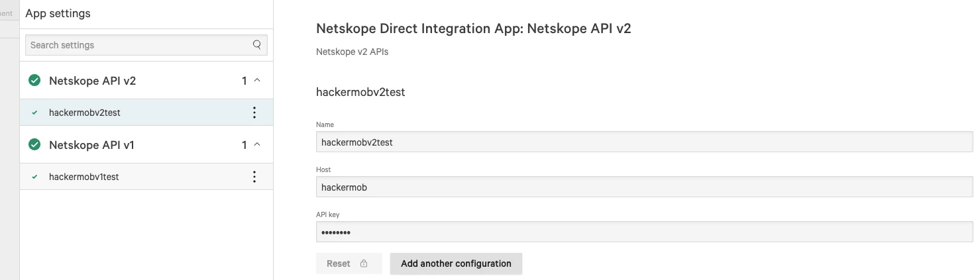This screenshot has height=280, width=980.
Task: Click green check icon beside Netskope API v1
Action: (x=34, y=145)
